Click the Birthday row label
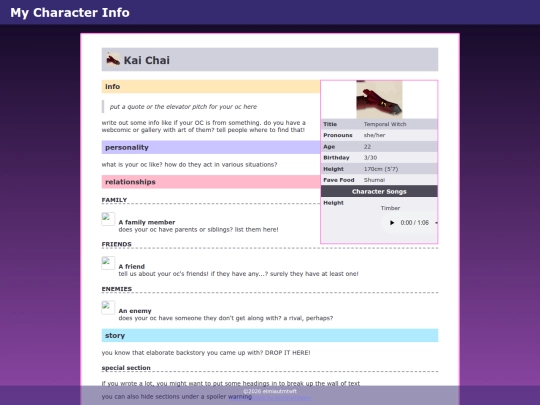Viewport: 540px width, 405px height. (336, 158)
